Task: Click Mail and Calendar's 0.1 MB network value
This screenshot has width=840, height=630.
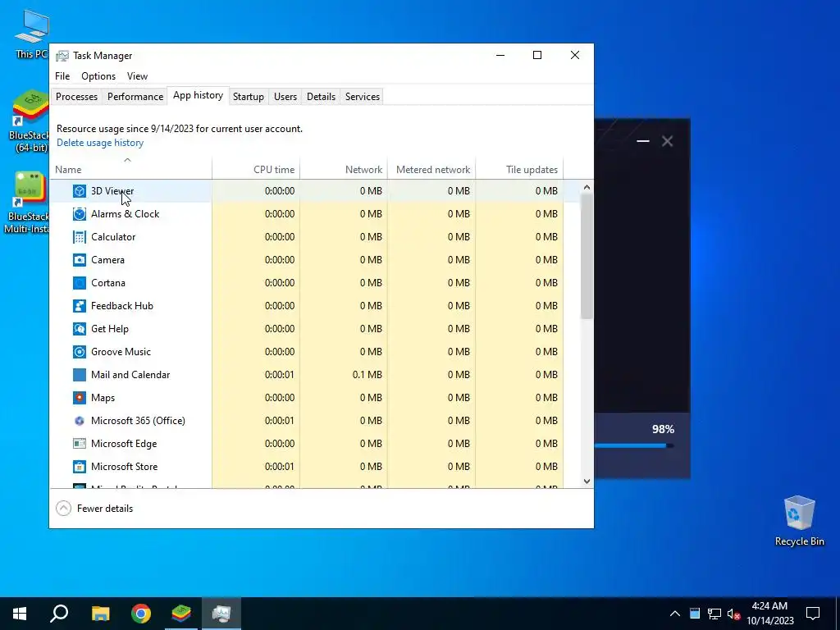Action: [367, 375]
